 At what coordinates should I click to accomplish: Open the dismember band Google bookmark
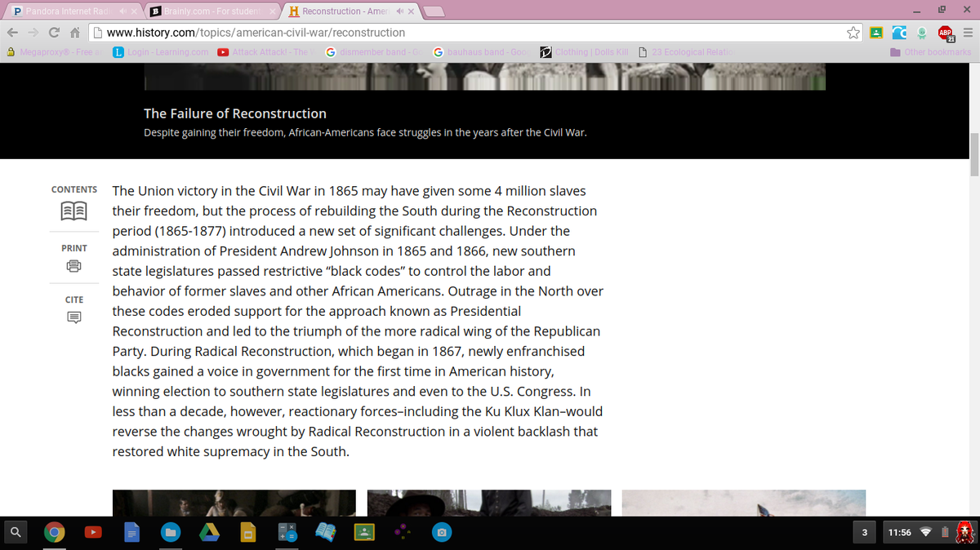[372, 52]
